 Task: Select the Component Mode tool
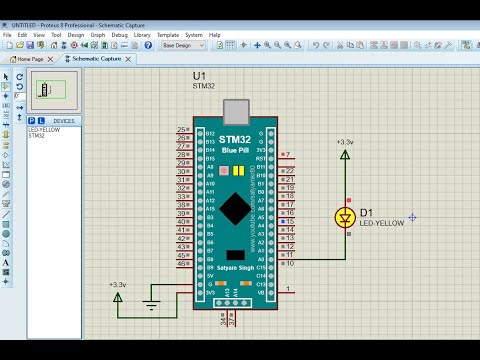[x=6, y=87]
